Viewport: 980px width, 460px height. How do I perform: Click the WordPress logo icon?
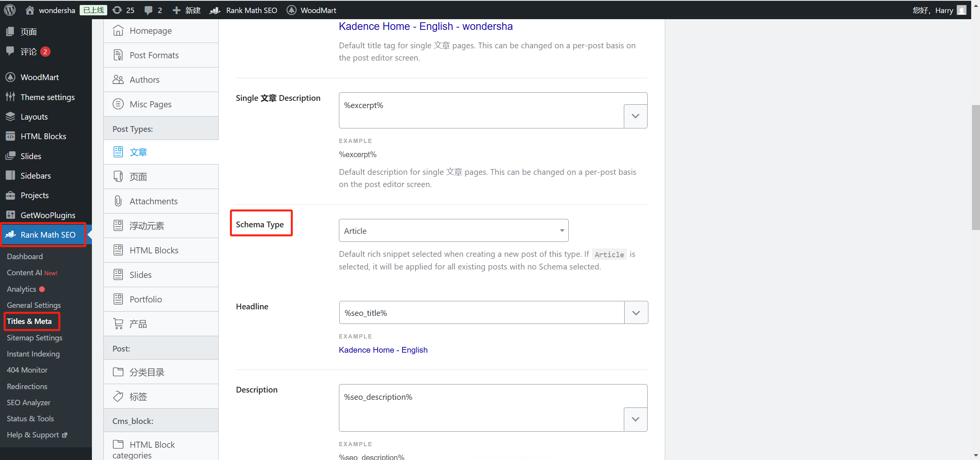(10, 10)
